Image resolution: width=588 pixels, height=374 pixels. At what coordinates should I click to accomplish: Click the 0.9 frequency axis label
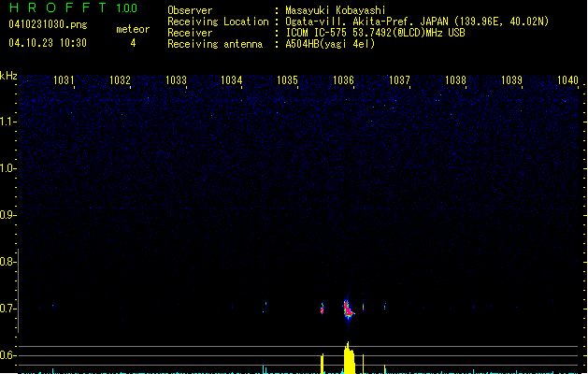7,215
